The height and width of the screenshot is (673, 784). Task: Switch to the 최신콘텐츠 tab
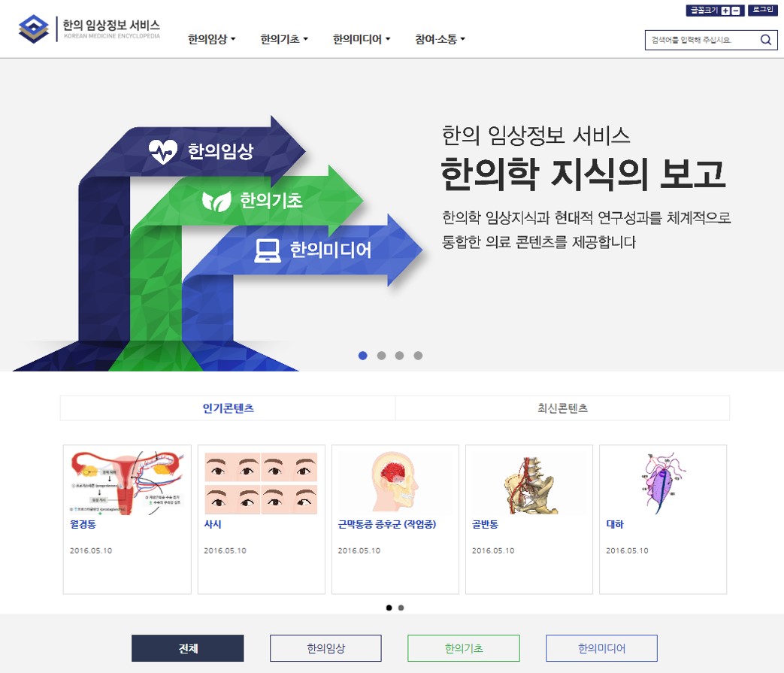(x=562, y=408)
